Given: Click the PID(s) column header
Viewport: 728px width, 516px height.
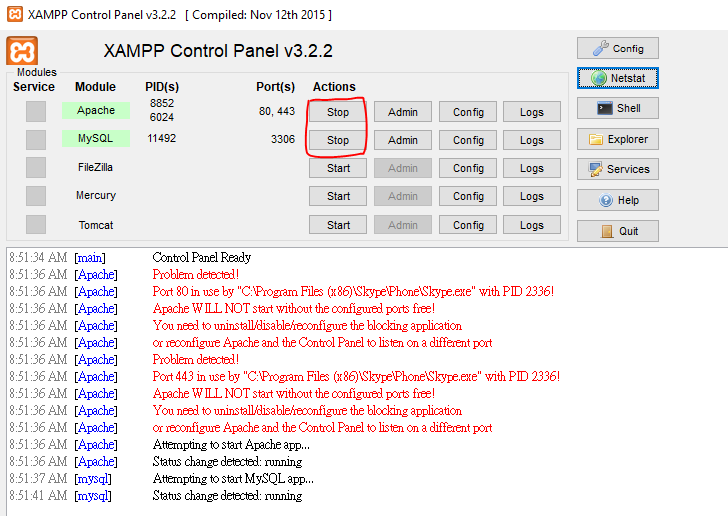Looking at the screenshot, I should pyautogui.click(x=162, y=87).
